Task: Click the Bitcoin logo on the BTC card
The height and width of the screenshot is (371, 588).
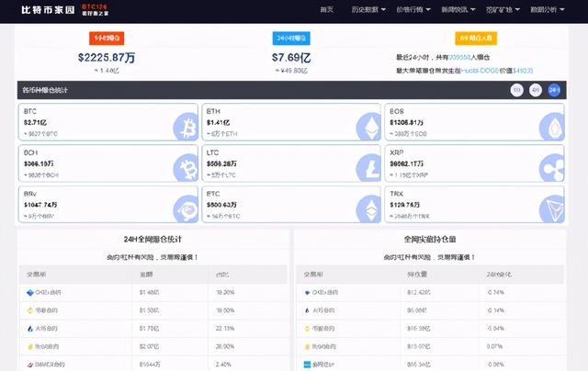Action: [186, 127]
